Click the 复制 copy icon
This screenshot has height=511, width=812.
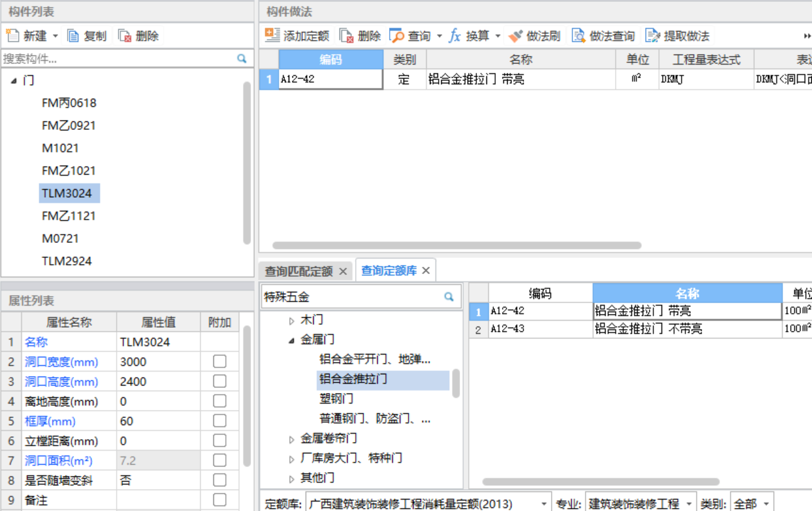coord(73,36)
